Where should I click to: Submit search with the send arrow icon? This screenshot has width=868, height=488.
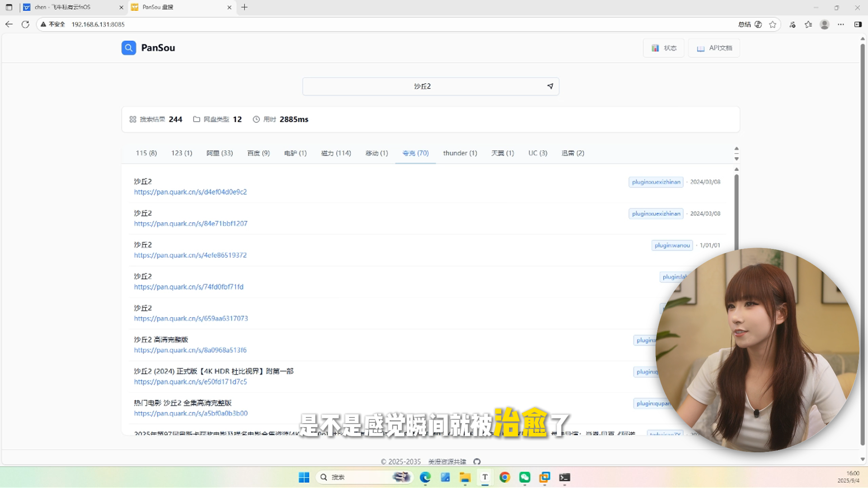click(x=550, y=86)
